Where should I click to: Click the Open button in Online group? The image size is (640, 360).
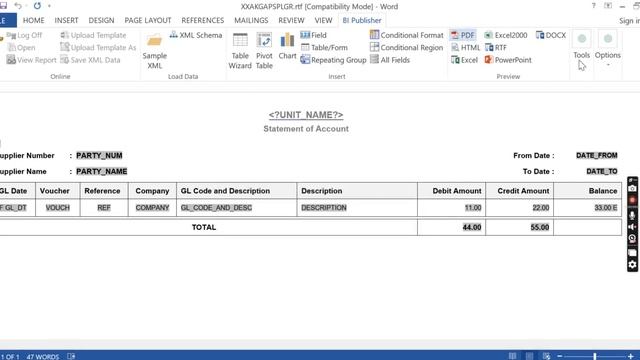click(x=22, y=48)
